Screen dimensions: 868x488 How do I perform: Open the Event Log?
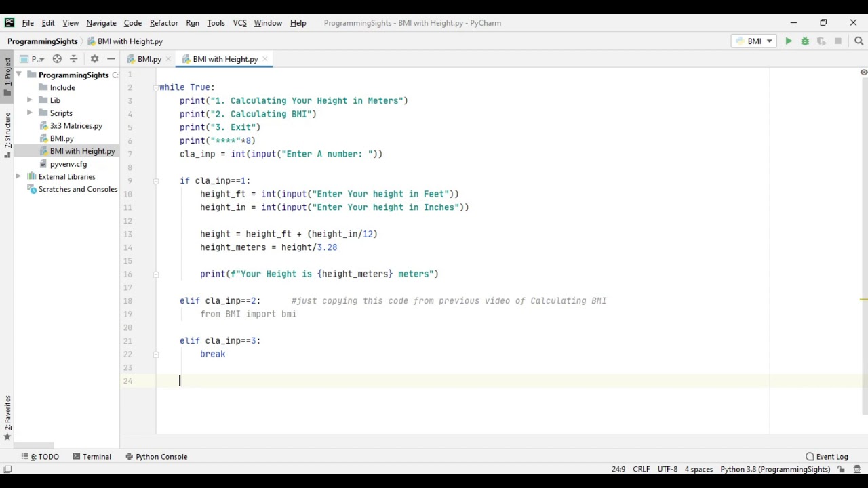pos(827,457)
